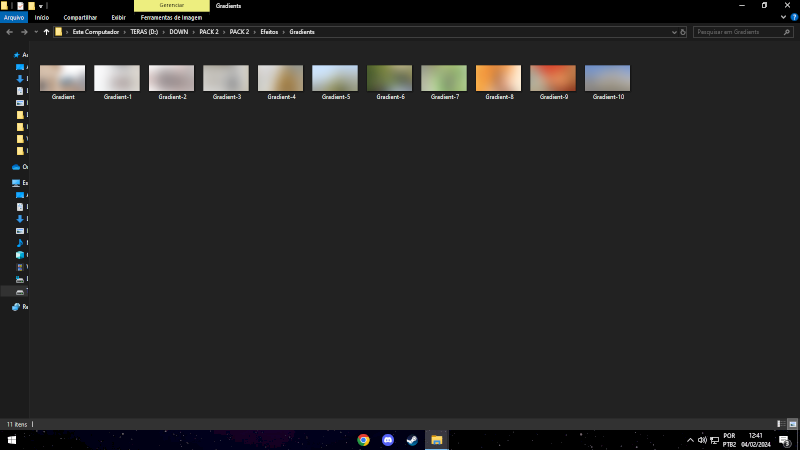800x450 pixels.
Task: Click the PACK 2 breadcrumb before Efeitos
Action: coord(239,32)
